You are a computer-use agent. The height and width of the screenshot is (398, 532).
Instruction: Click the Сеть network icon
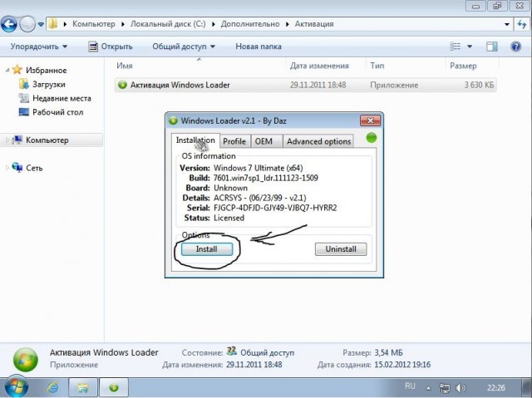pyautogui.click(x=17, y=167)
